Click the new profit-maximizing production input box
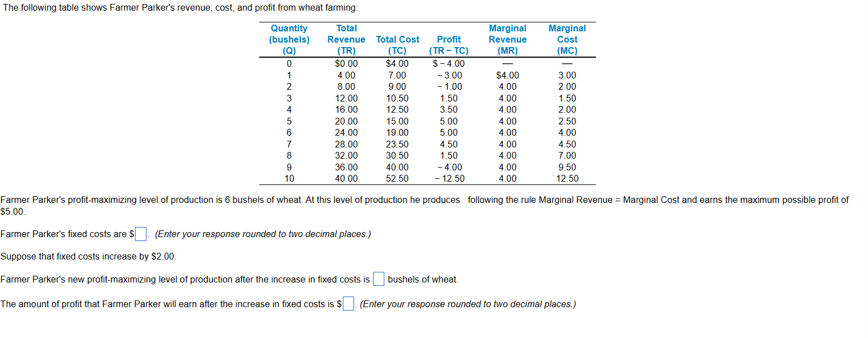 [x=378, y=279]
